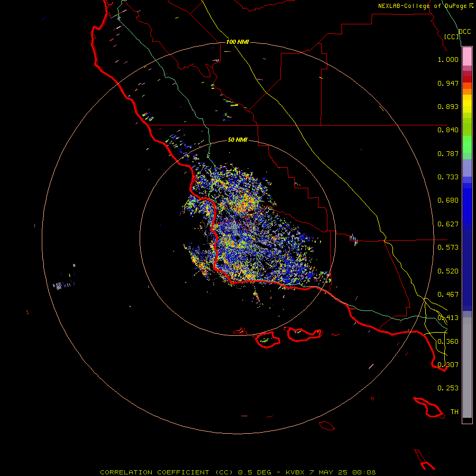Click the DCC label above the color scale
This screenshot has height=476, width=476.
(x=464, y=32)
